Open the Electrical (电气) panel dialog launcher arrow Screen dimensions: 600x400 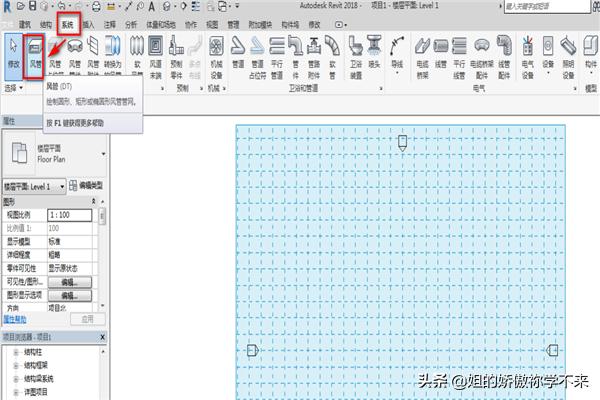(575, 89)
